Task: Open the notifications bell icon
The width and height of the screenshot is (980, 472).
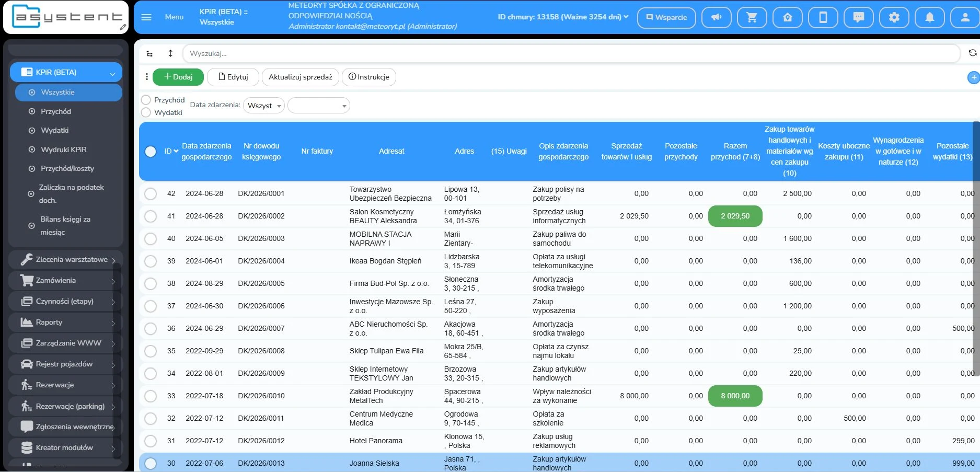Action: click(929, 17)
